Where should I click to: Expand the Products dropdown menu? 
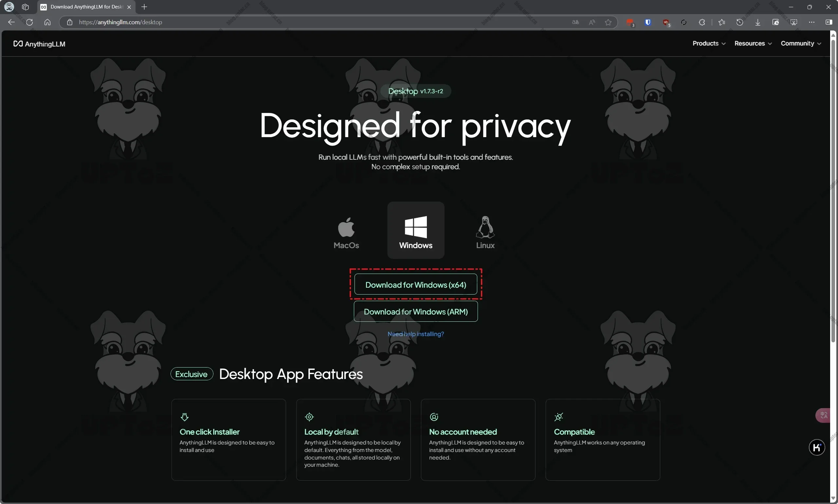click(709, 44)
